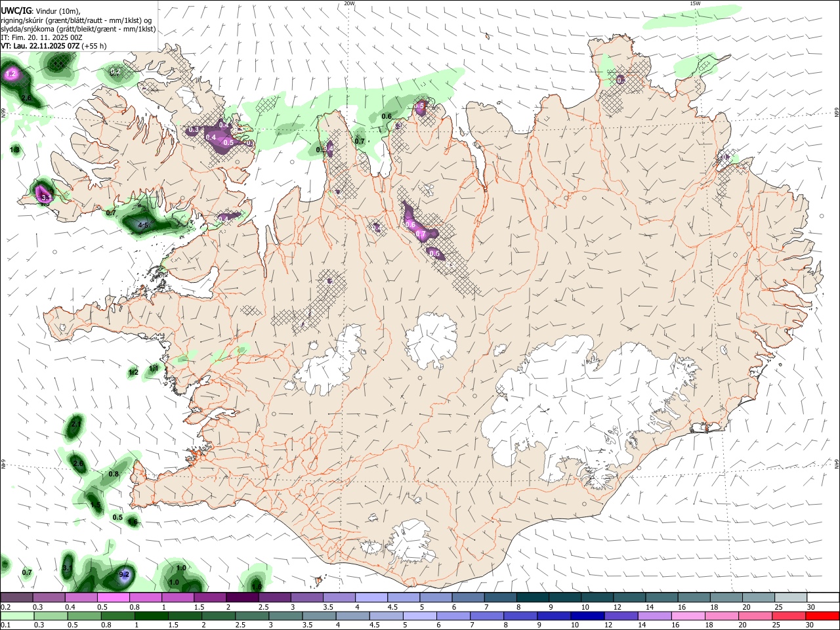Screen dimensions: 840x630
Task: Pick the 6 swatch in the lower rain legend
Action: [x=453, y=616]
